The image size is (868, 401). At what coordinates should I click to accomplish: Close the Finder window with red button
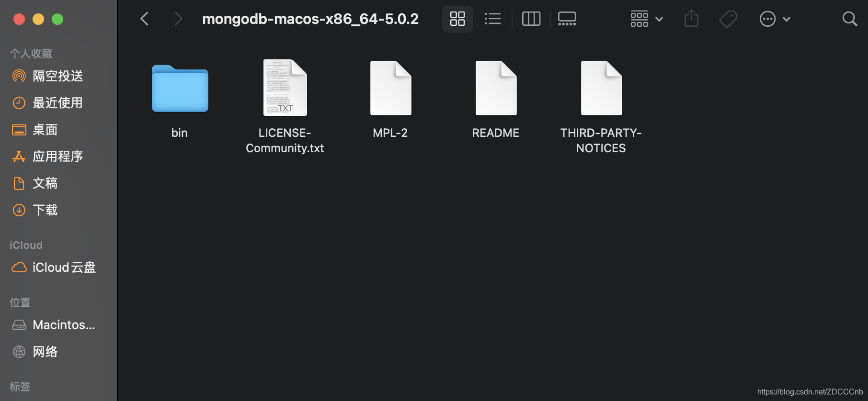click(x=19, y=19)
